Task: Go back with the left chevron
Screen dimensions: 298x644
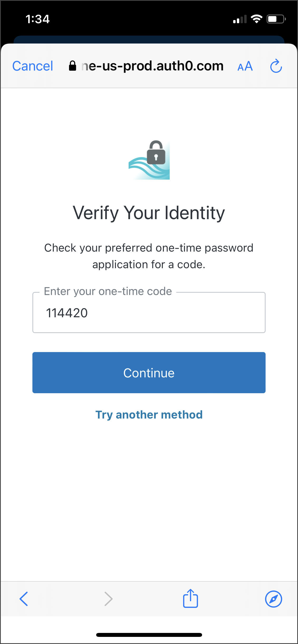Action: [x=24, y=599]
